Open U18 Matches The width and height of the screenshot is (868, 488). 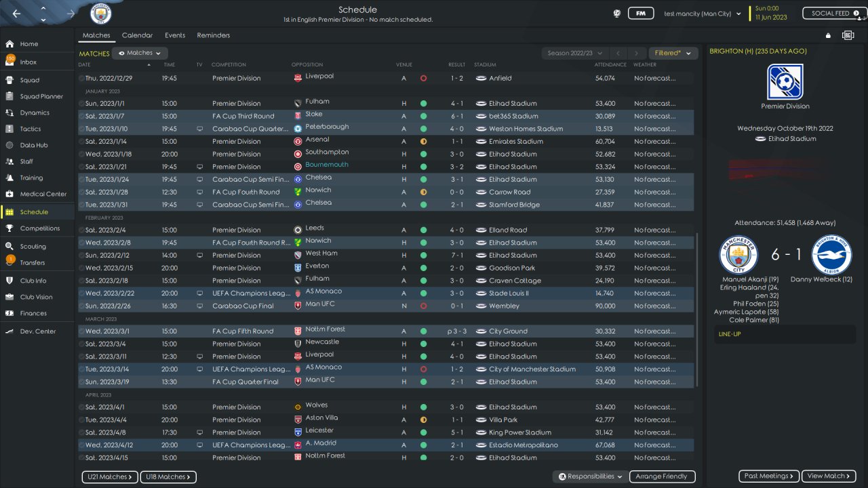click(x=168, y=477)
